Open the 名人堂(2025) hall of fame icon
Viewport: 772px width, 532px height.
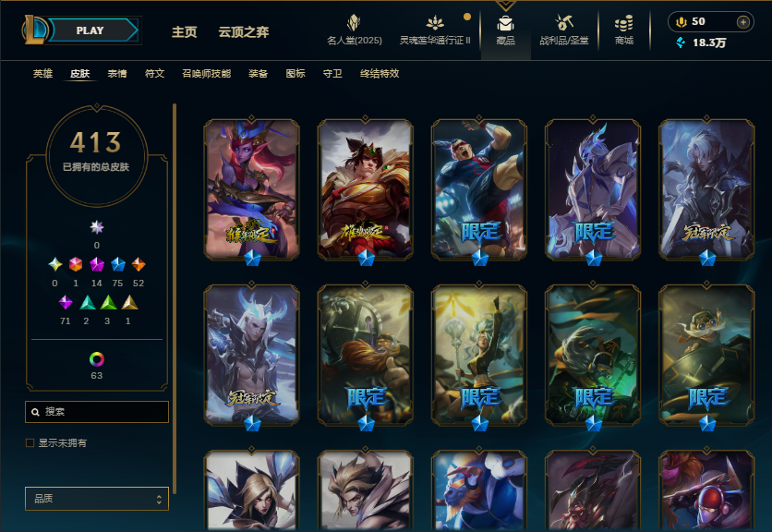click(354, 23)
